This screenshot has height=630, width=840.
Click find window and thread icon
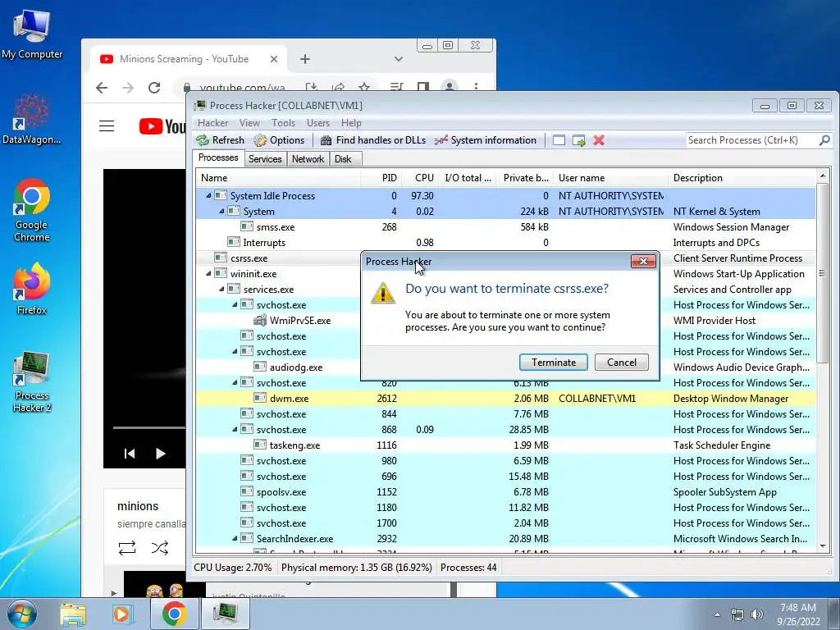point(578,140)
